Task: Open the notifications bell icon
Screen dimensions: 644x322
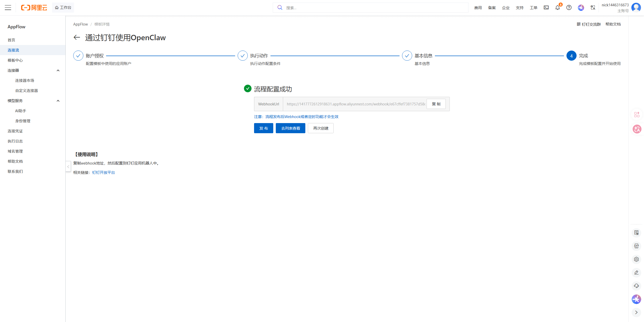Action: (558, 8)
